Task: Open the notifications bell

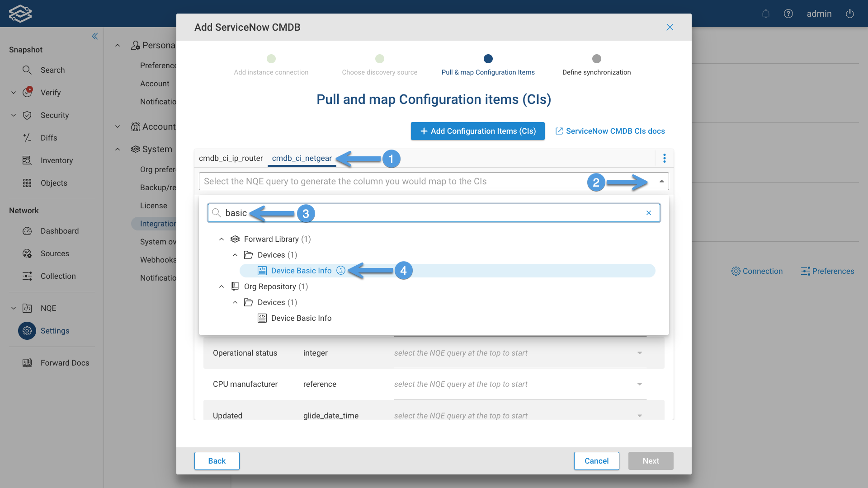Action: pos(766,14)
